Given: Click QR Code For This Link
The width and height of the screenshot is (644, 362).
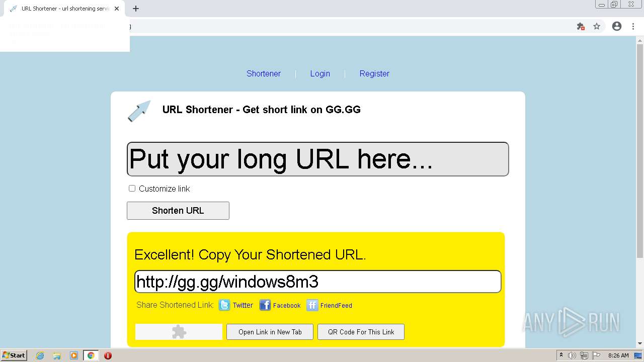Looking at the screenshot, I should [361, 332].
